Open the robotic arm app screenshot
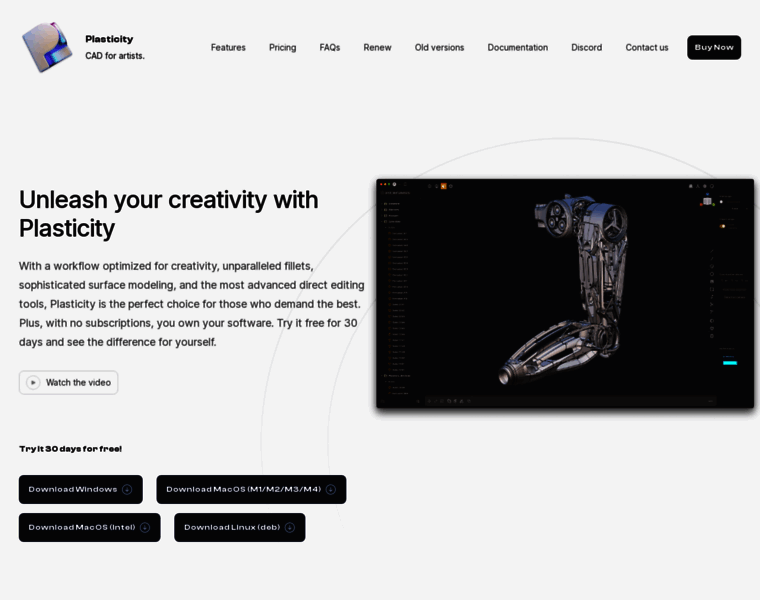The height and width of the screenshot is (600, 760). pyautogui.click(x=565, y=294)
